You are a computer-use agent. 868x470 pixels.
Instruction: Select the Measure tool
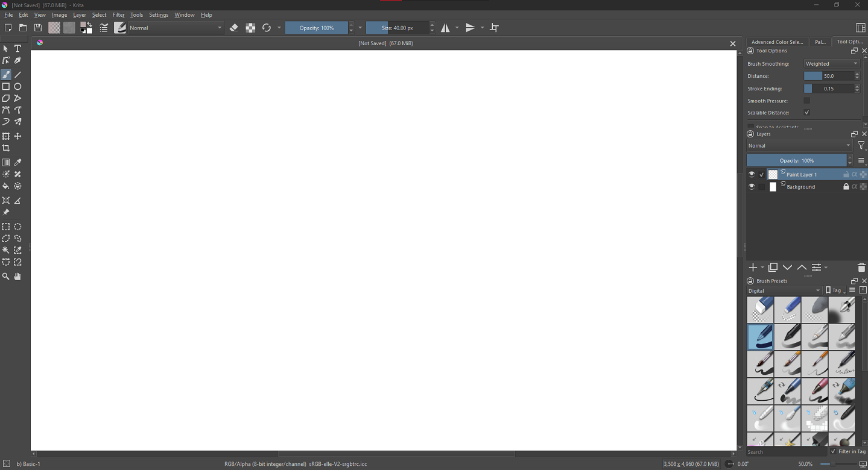[x=17, y=201]
